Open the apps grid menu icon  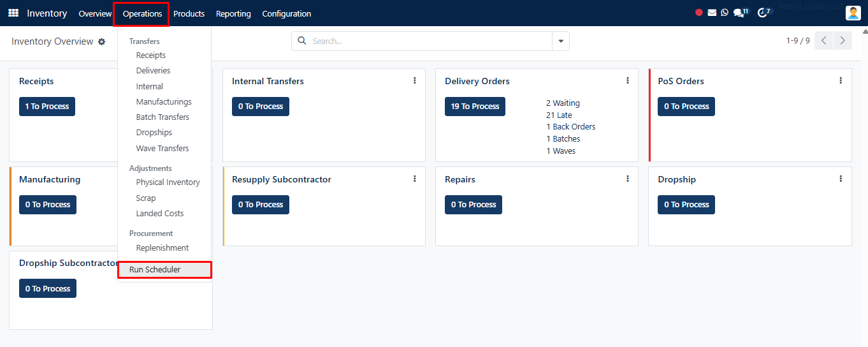point(13,13)
